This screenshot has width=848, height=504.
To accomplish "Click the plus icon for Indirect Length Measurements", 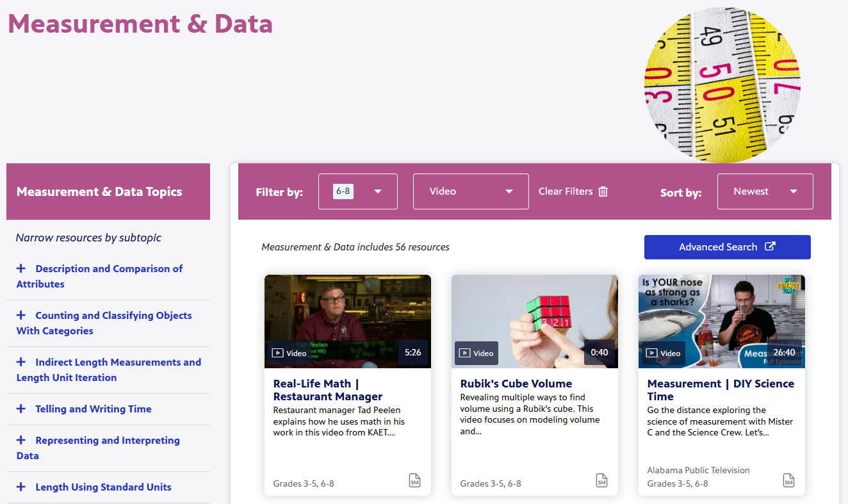I will [21, 362].
